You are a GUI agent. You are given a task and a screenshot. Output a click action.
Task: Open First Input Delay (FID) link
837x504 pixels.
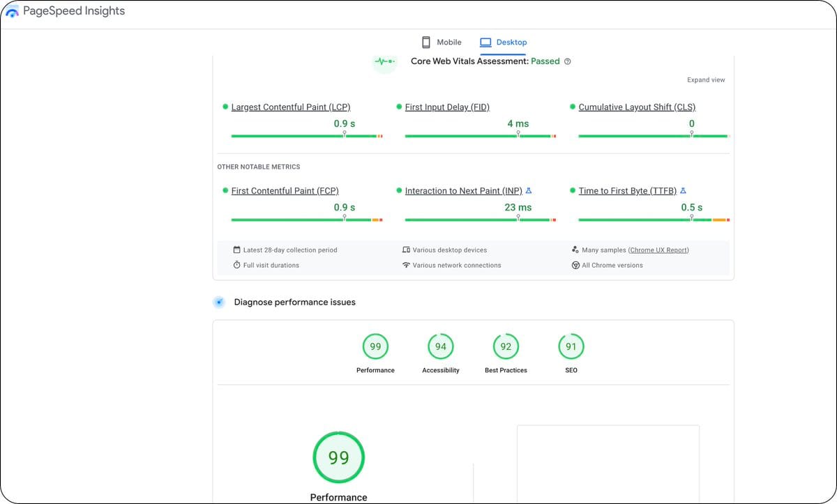(447, 107)
